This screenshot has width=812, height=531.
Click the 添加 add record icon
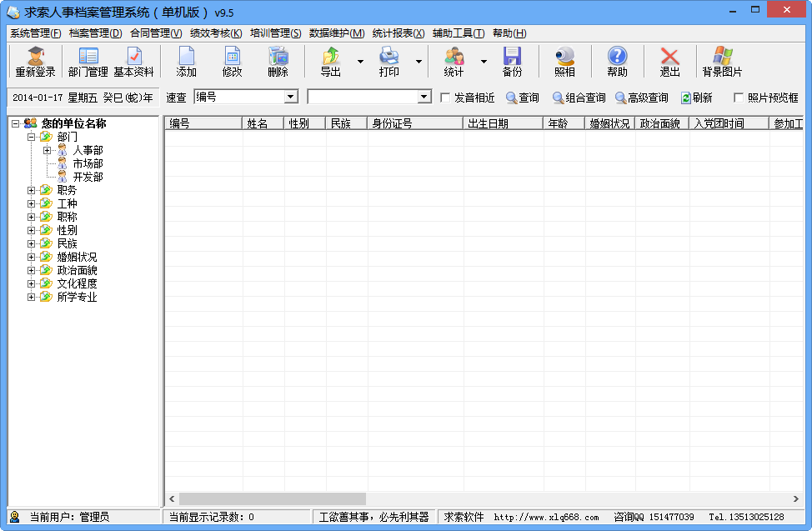(x=187, y=62)
